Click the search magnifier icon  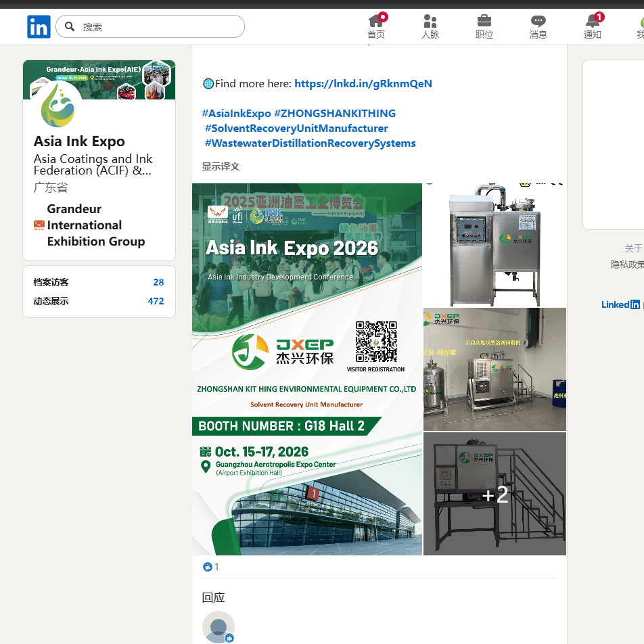(x=70, y=27)
